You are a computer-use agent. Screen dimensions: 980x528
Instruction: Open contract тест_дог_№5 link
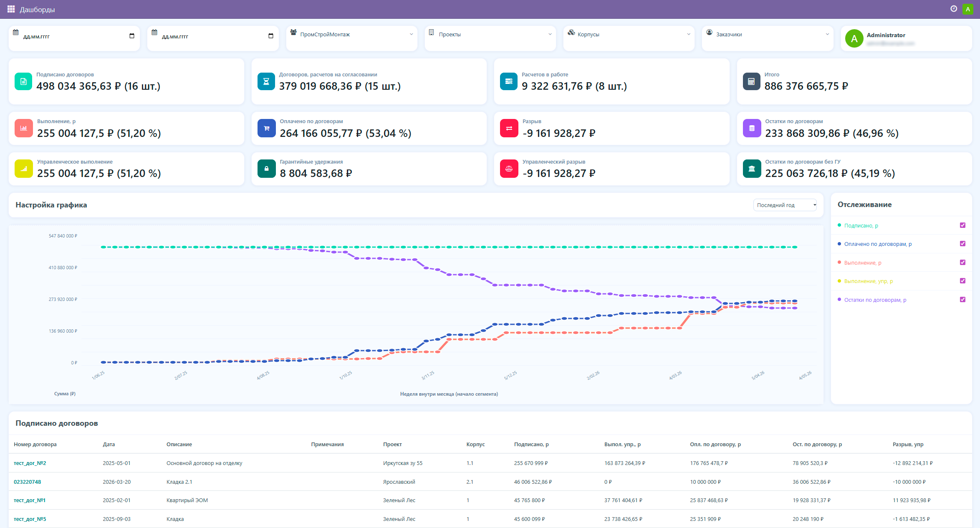(30, 519)
